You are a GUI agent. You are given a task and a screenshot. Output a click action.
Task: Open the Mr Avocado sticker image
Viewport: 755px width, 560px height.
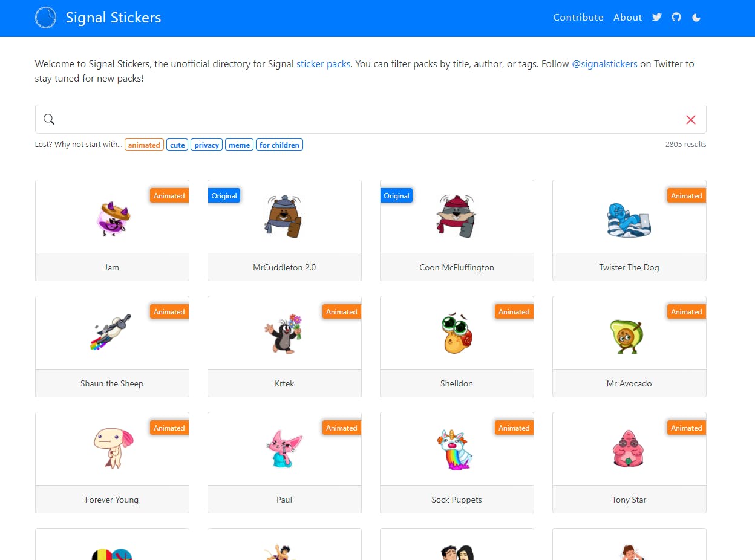pos(627,336)
